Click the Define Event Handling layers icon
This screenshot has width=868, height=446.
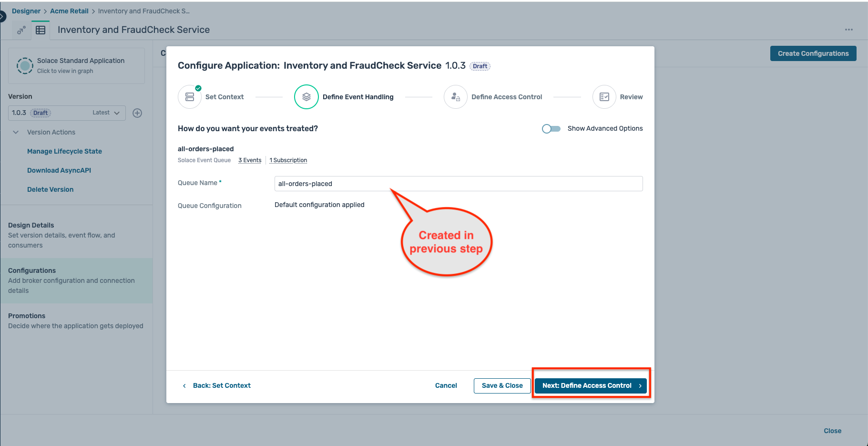pyautogui.click(x=306, y=97)
